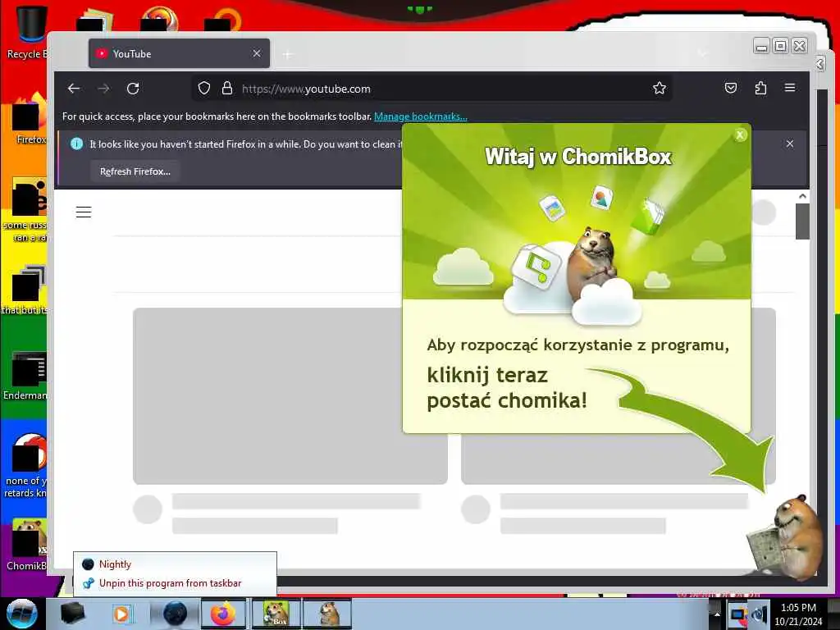This screenshot has height=630, width=840.
Task: Open the Recycle Bin desktop icon
Action: 28,31
